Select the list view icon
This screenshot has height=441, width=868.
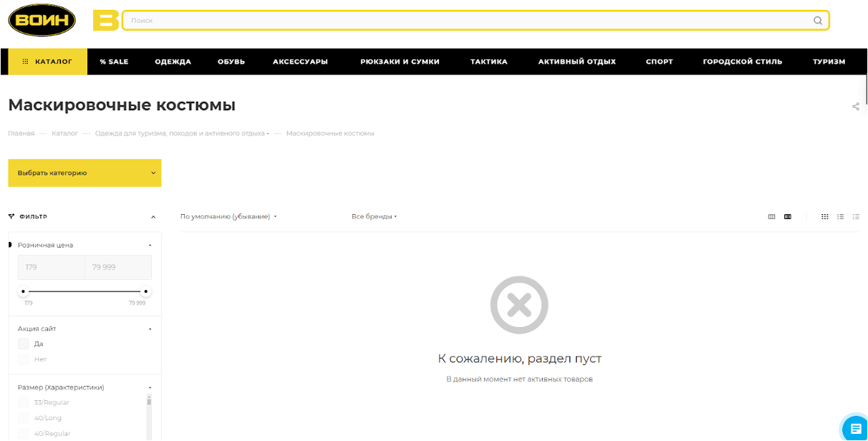[x=841, y=216]
